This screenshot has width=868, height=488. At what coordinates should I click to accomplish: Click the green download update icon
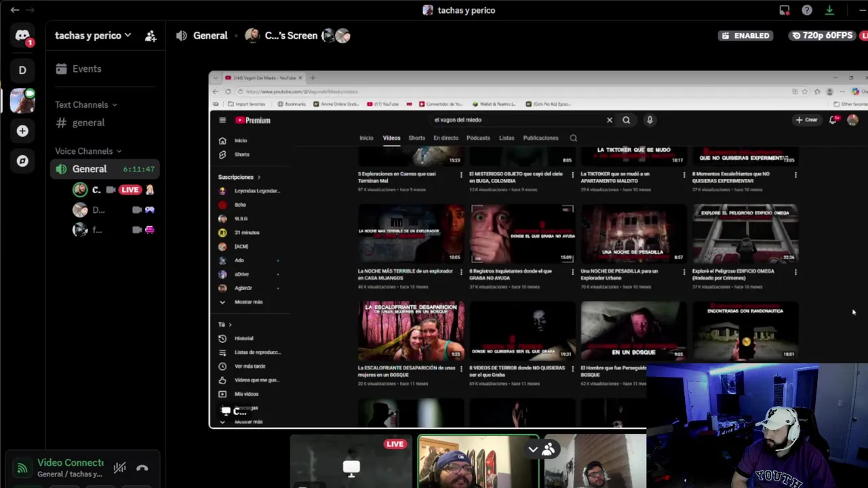[x=829, y=10]
